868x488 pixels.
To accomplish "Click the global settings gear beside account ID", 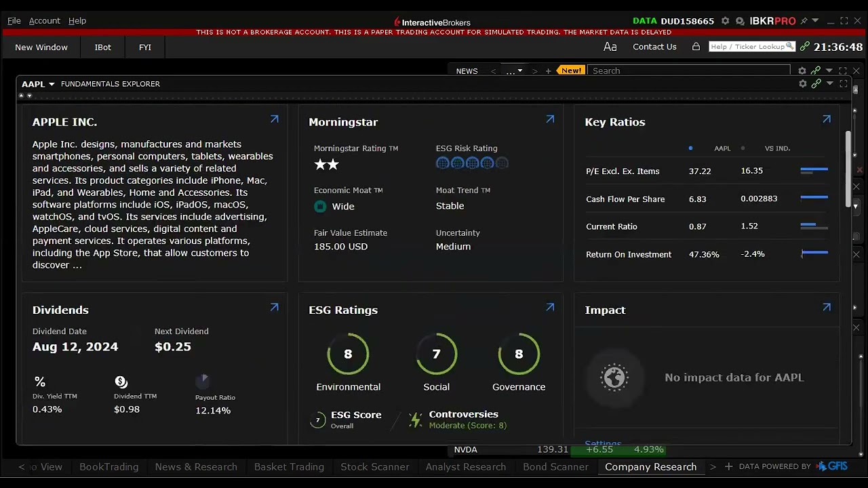I will pyautogui.click(x=725, y=21).
